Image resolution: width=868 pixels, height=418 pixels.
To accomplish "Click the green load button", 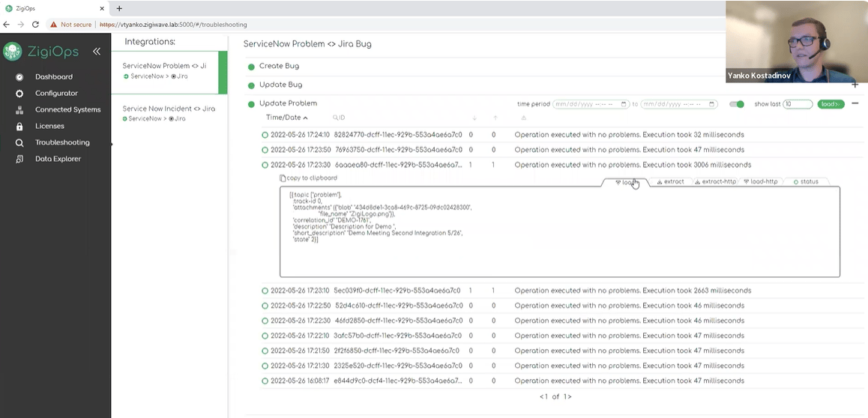I will click(x=831, y=104).
